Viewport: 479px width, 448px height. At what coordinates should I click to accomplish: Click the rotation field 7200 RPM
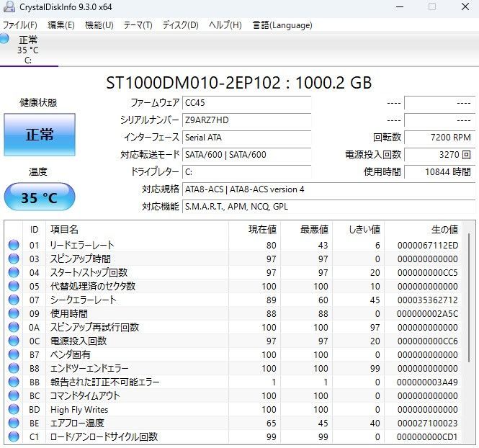[x=439, y=138]
